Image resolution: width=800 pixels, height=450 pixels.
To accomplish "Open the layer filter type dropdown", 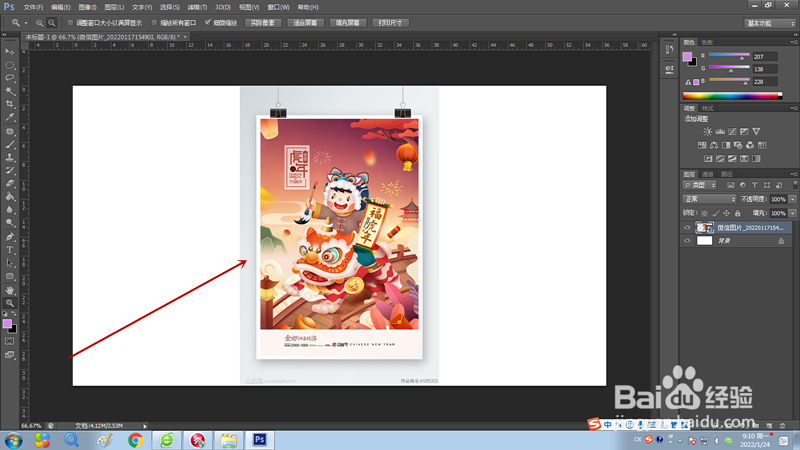I will 699,185.
